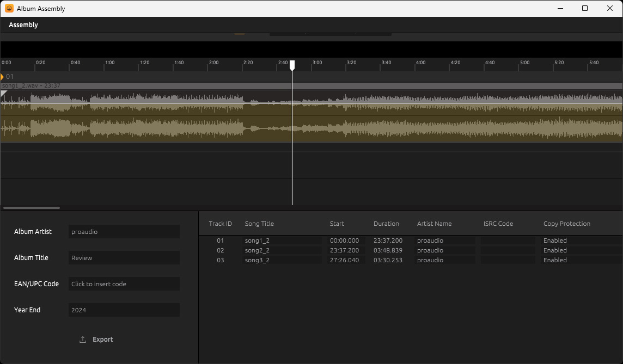This screenshot has width=623, height=364.
Task: Click the 4:00 mark on the timeline ruler
Action: click(x=420, y=64)
